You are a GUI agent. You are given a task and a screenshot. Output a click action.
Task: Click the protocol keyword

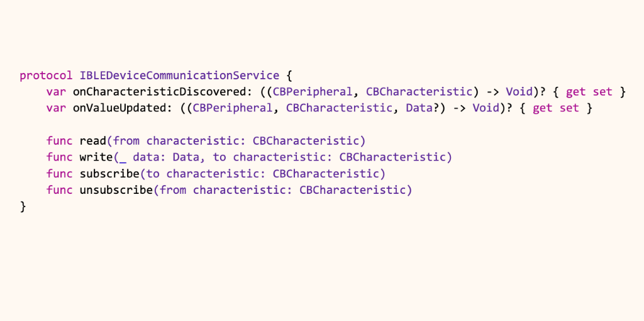[x=46, y=76]
